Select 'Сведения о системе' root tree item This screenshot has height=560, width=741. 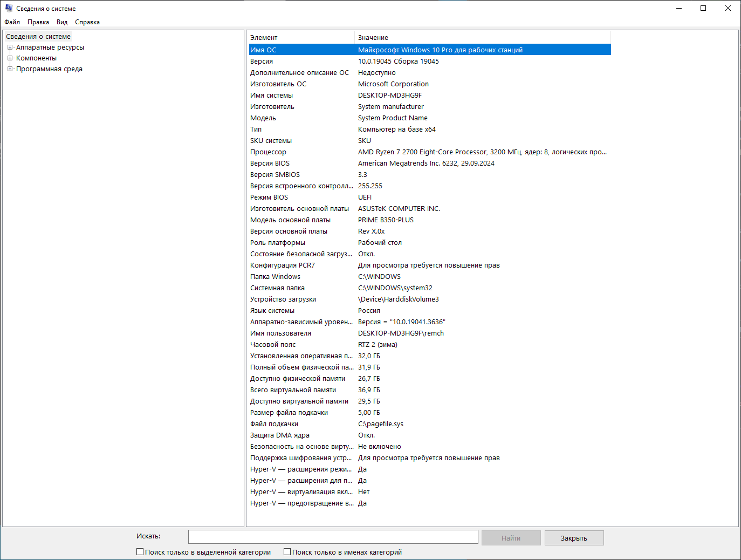[x=38, y=37]
